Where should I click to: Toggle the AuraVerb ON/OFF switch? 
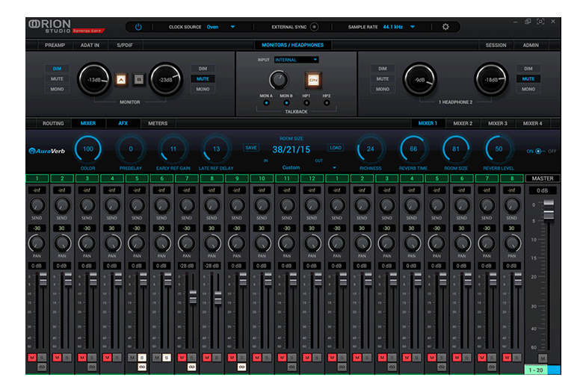(x=537, y=151)
